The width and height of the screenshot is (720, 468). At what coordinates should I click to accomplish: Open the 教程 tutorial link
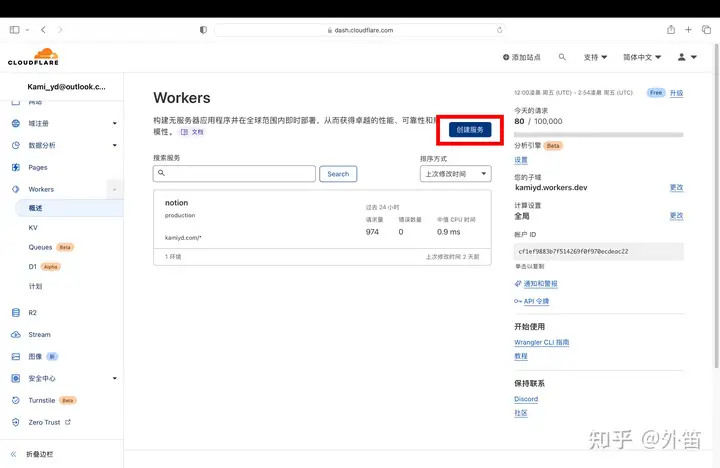click(521, 356)
